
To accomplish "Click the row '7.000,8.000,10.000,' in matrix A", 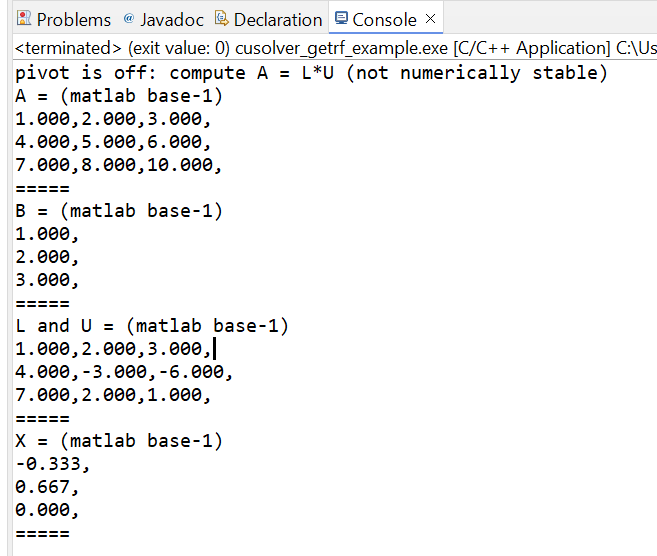I will pos(118,165).
